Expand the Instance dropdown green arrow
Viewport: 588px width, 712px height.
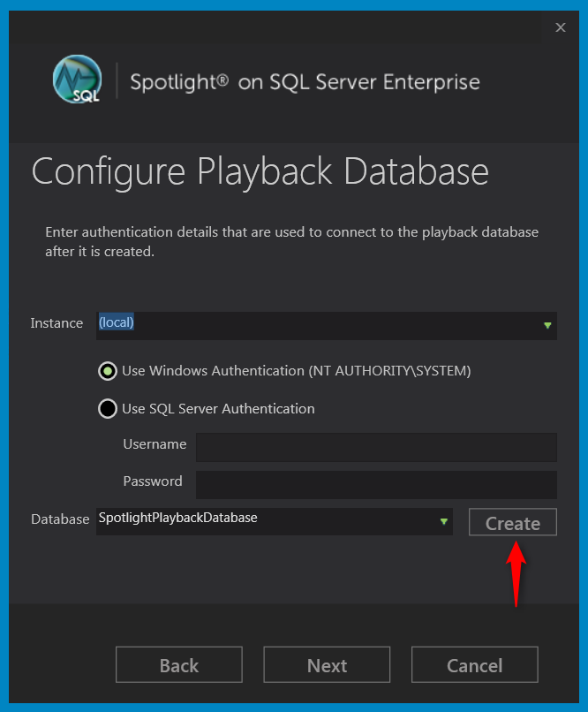[x=547, y=325]
